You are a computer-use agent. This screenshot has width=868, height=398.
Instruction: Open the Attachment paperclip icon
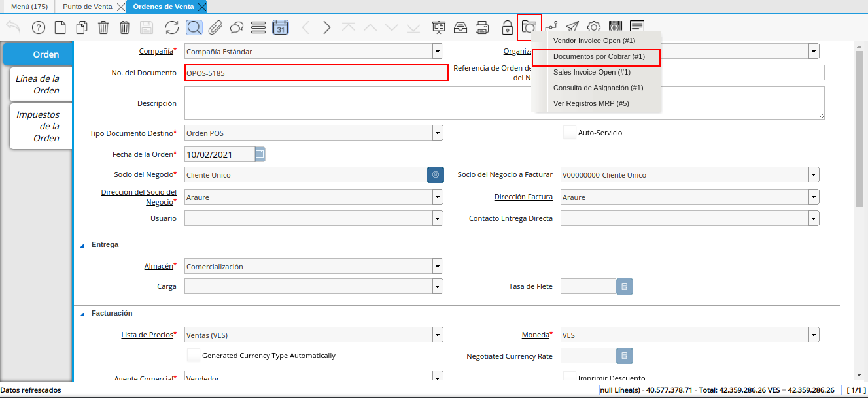215,27
